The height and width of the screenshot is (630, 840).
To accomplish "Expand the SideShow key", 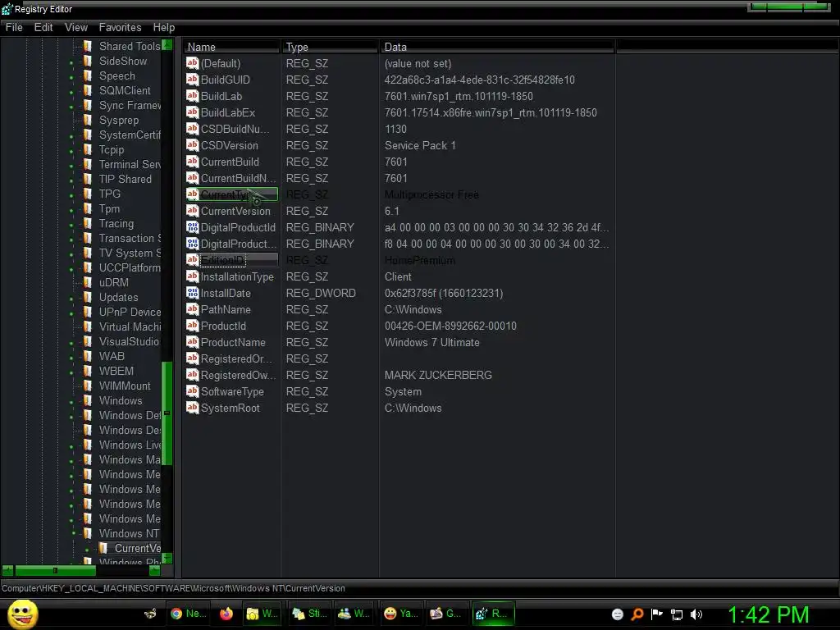I will pyautogui.click(x=72, y=63).
